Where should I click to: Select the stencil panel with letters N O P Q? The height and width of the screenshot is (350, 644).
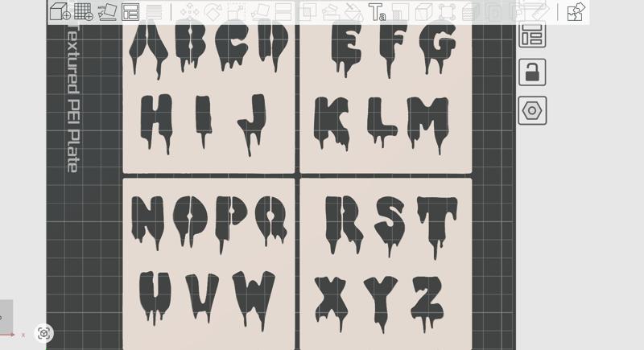pos(208,264)
